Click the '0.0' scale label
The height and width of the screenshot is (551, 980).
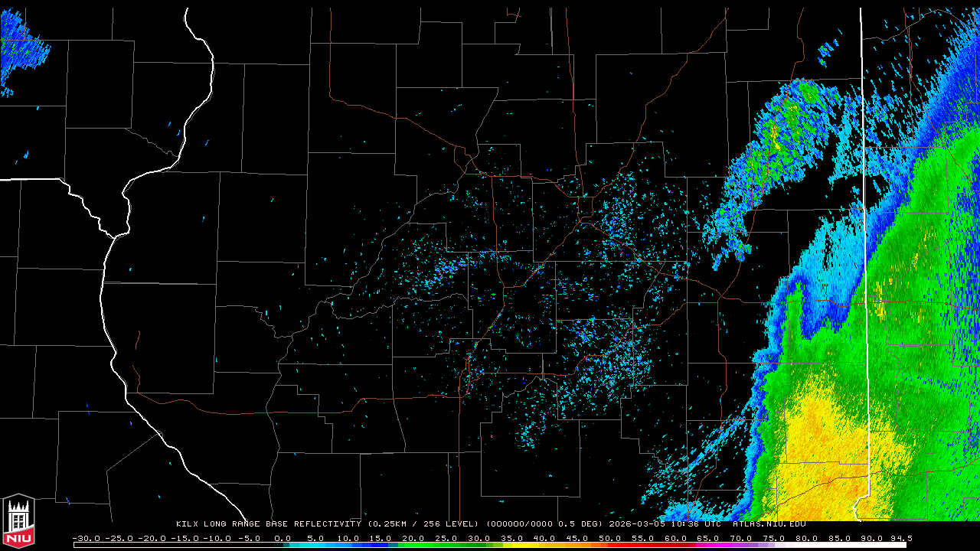[x=283, y=538]
